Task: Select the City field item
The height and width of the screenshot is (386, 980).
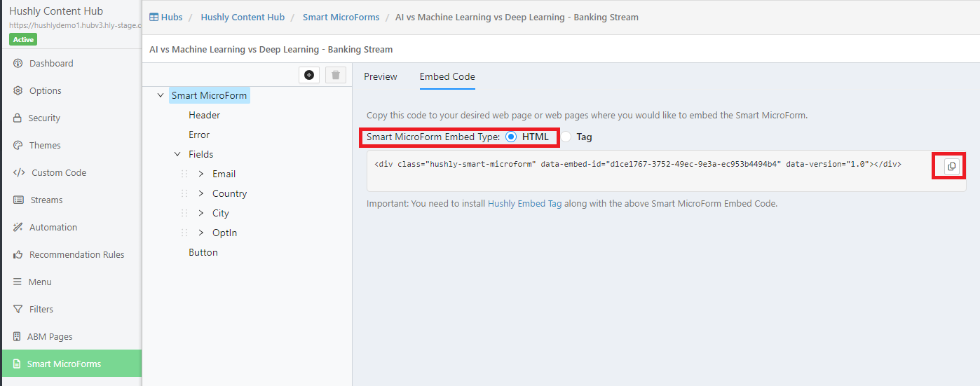Action: 221,213
